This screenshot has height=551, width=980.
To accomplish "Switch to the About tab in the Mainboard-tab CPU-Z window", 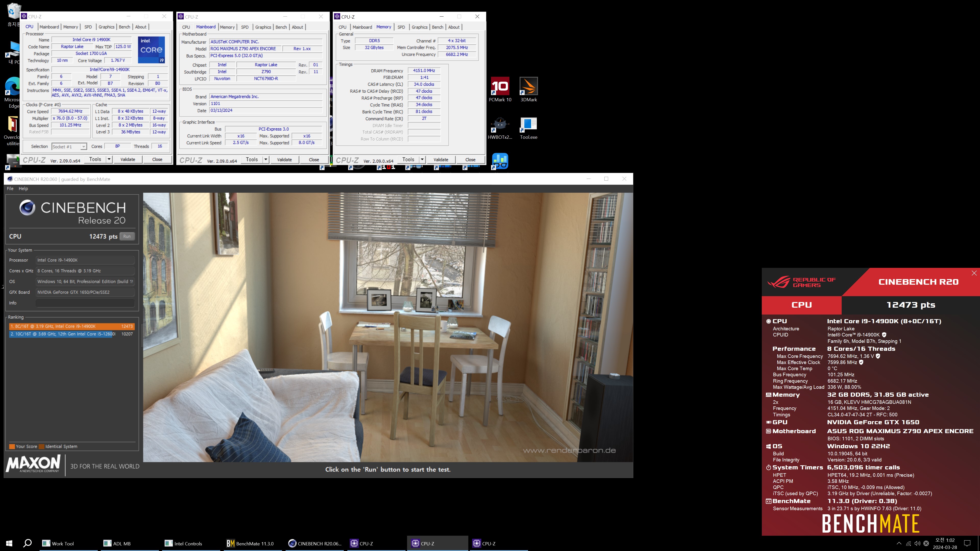I will (x=298, y=27).
